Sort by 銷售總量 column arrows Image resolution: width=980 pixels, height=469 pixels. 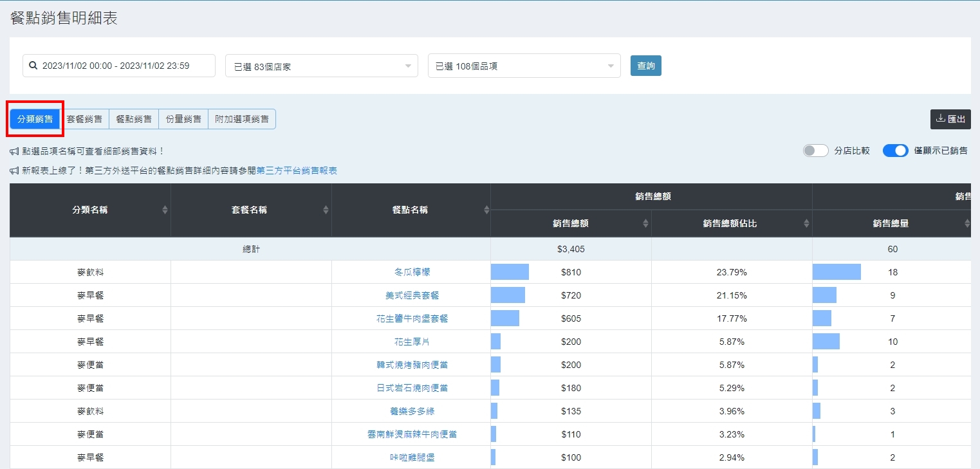point(966,223)
